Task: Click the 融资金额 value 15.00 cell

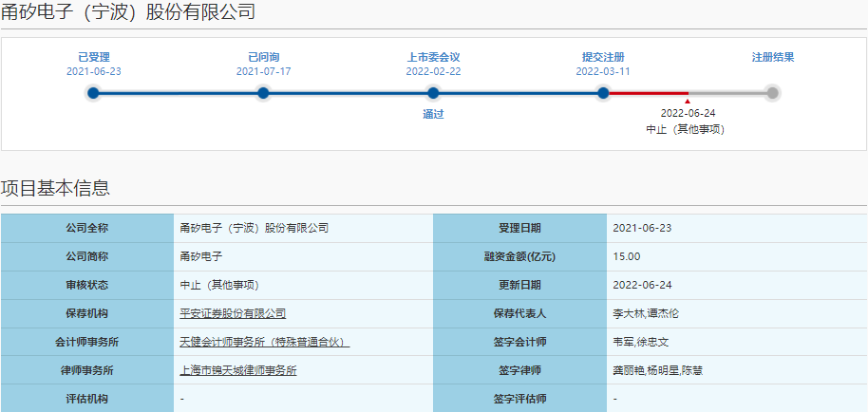Action: pos(627,256)
